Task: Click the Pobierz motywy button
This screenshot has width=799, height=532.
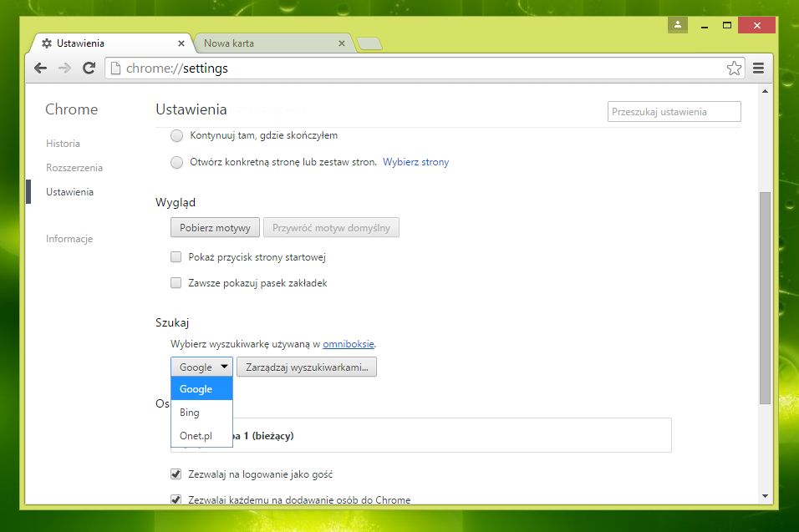Action: coord(215,227)
